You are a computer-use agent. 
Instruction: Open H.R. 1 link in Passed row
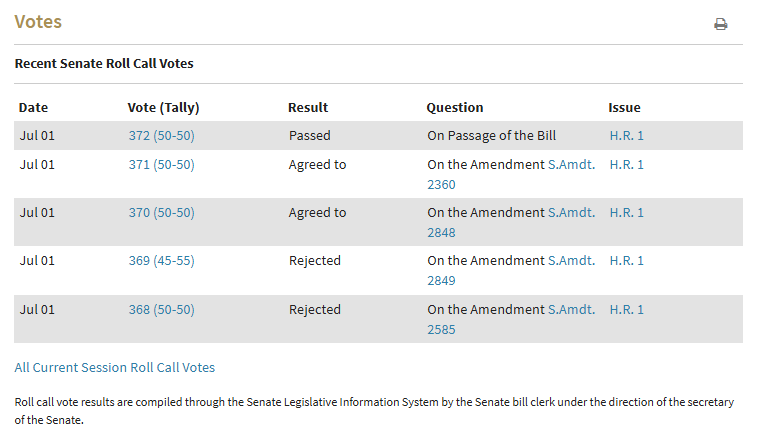626,135
